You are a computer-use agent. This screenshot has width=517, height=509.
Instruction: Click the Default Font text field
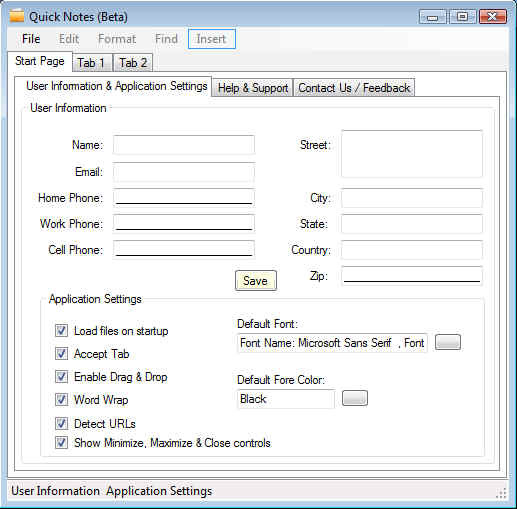[x=332, y=343]
